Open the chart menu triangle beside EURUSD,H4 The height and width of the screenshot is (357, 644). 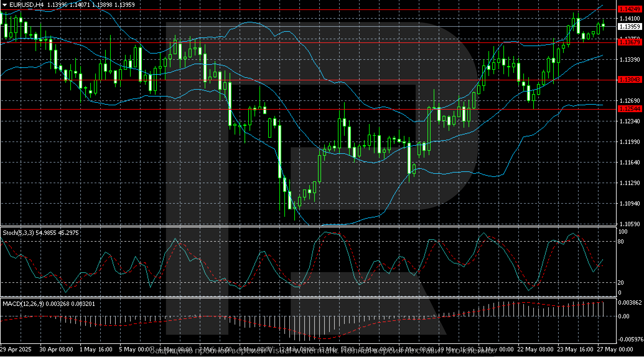[x=4, y=5]
